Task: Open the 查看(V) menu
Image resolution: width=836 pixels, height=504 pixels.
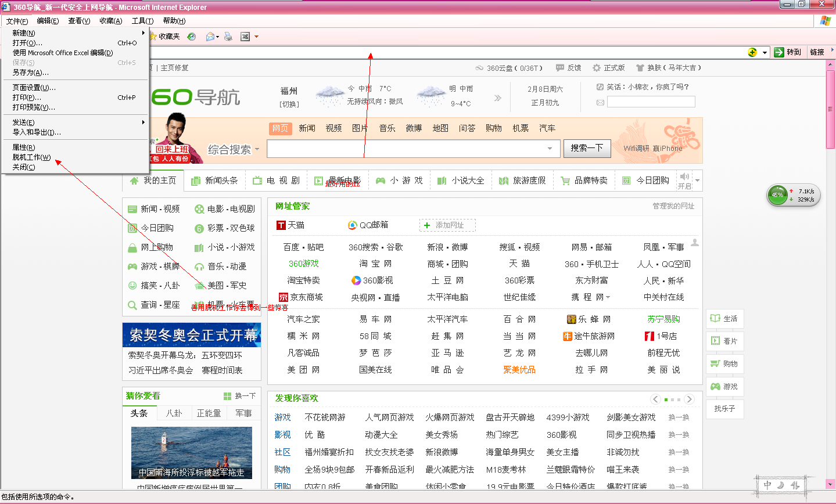Action: [x=79, y=21]
